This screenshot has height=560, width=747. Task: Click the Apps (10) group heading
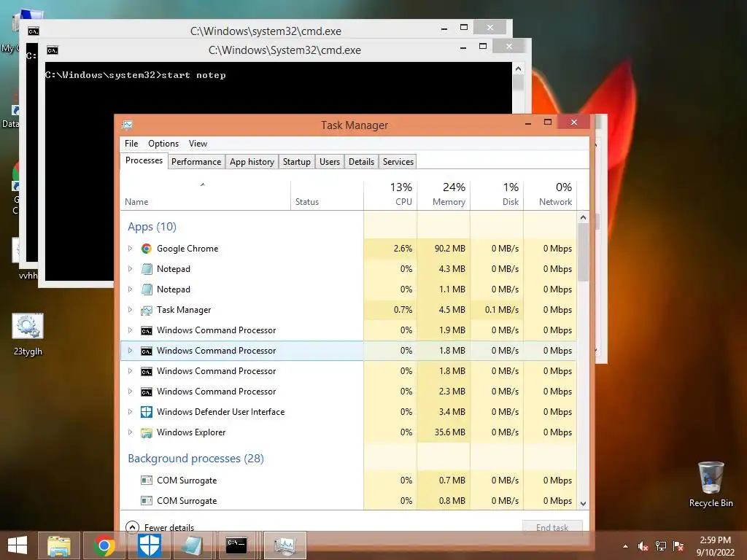tap(152, 227)
